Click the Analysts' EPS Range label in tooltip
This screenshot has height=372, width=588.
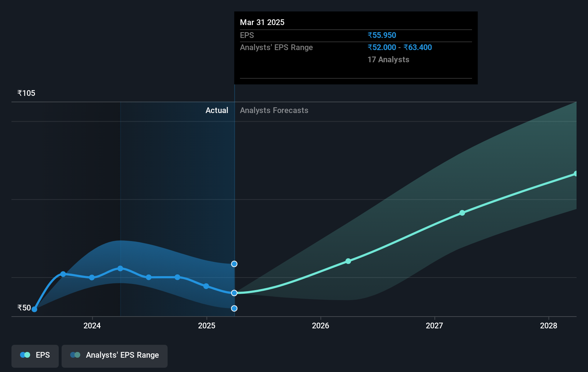(x=276, y=48)
